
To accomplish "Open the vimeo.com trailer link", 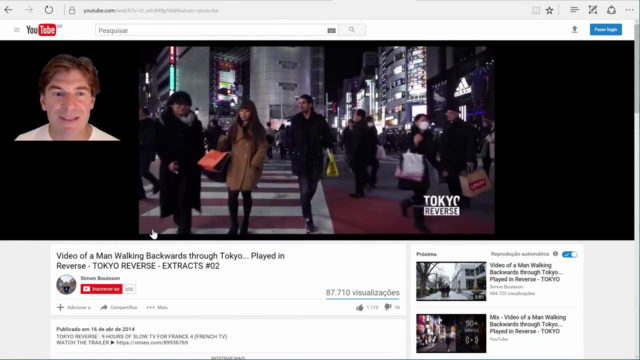I will 152,343.
